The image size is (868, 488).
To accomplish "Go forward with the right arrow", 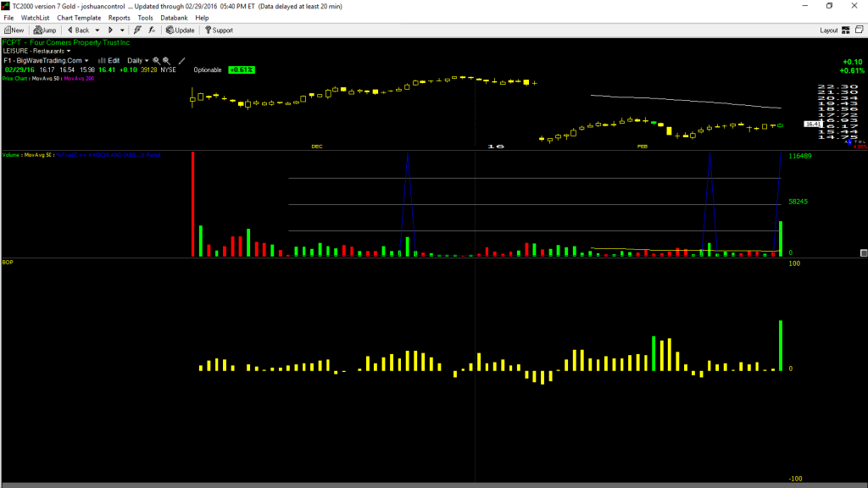I will click(110, 30).
